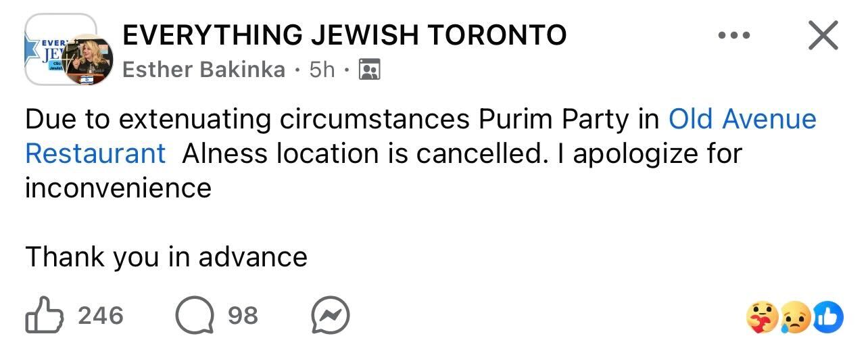868x357 pixels.
Task: View the 98 comments count
Action: point(243,316)
